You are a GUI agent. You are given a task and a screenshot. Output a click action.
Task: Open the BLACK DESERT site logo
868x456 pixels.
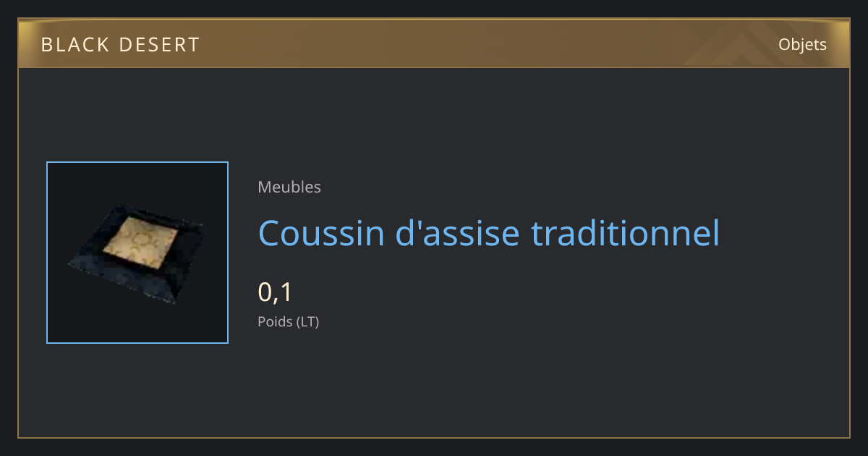coord(120,45)
